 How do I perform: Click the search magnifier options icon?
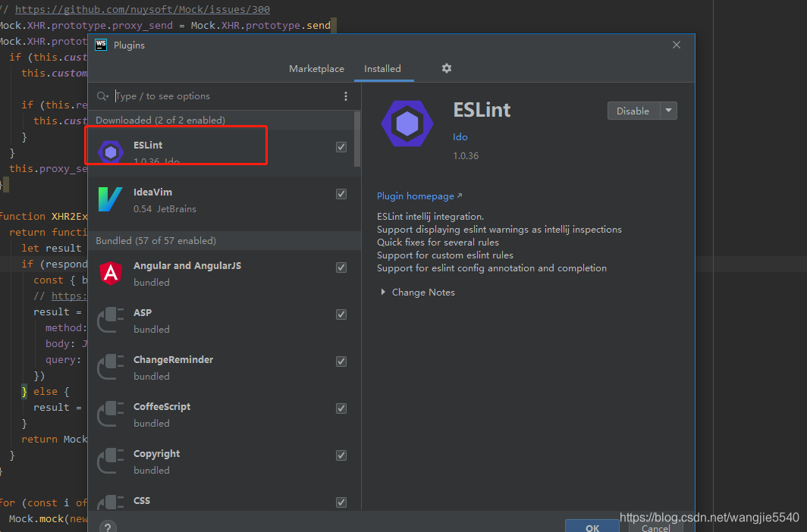102,96
